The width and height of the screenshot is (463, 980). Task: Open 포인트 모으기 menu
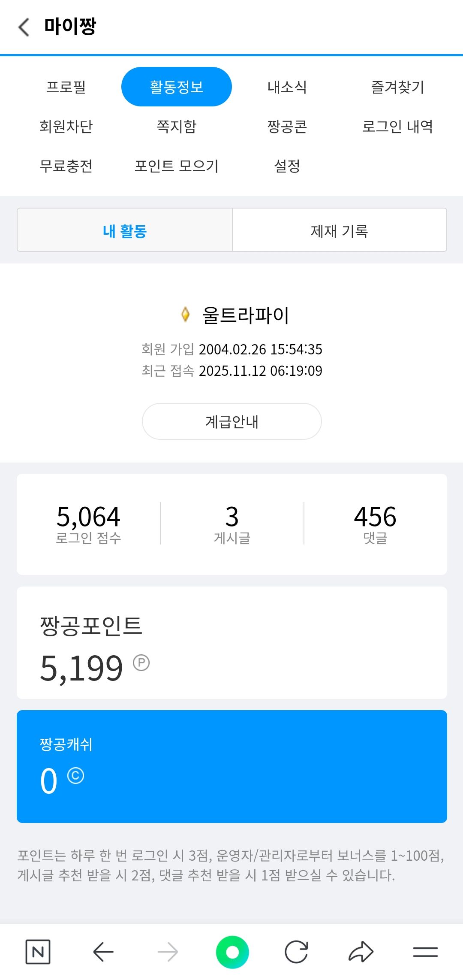[x=176, y=166]
